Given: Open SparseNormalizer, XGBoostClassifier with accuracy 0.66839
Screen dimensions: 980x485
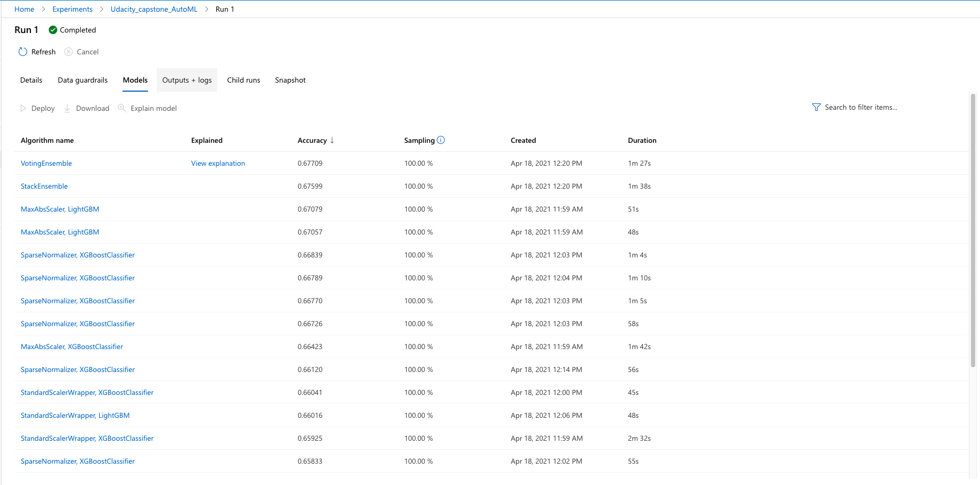Looking at the screenshot, I should (x=78, y=255).
